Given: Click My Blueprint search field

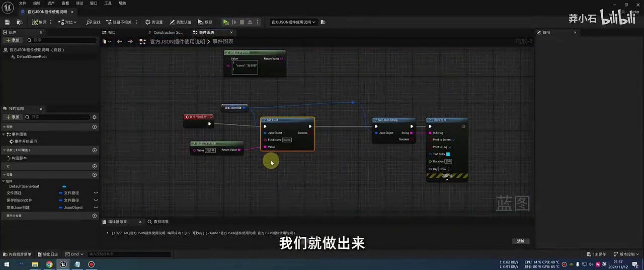Looking at the screenshot, I should click(57, 117).
